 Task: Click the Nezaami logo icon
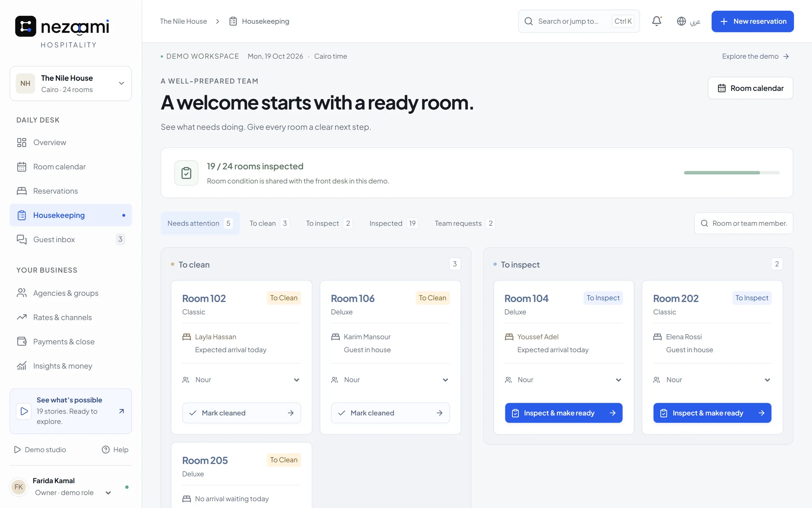(x=26, y=26)
